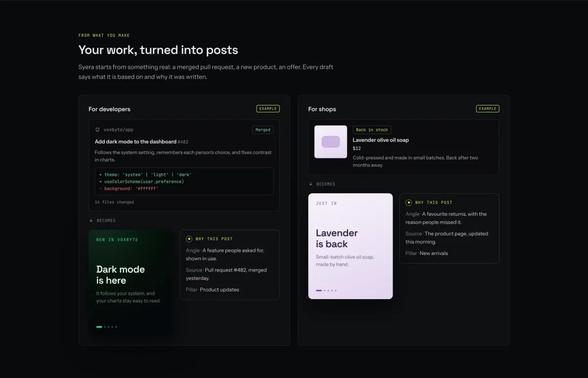This screenshot has height=378, width=588.
Task: Click 'Small-batch olive oil soap, made by hand' caption
Action: [x=345, y=261]
